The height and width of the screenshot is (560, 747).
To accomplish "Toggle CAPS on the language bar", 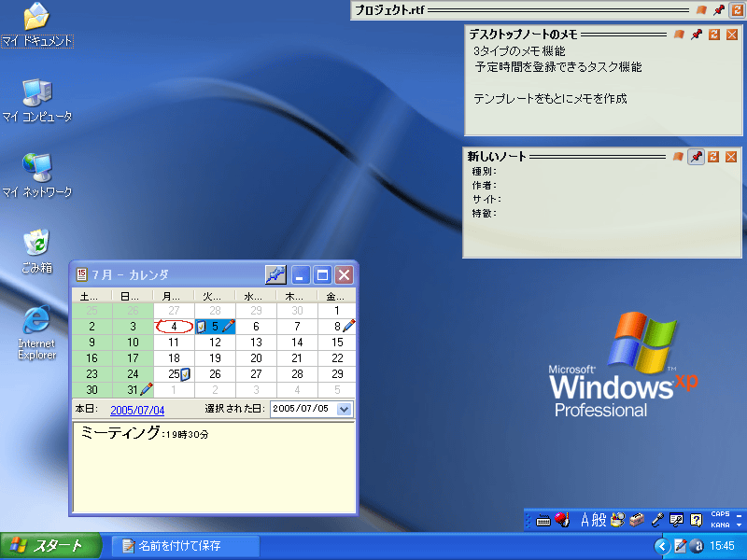I will [x=720, y=514].
